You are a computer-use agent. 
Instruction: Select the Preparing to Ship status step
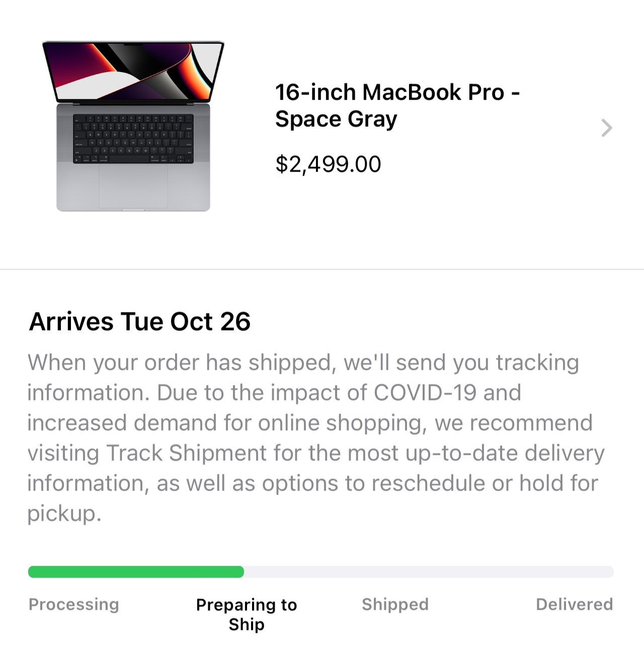[247, 614]
